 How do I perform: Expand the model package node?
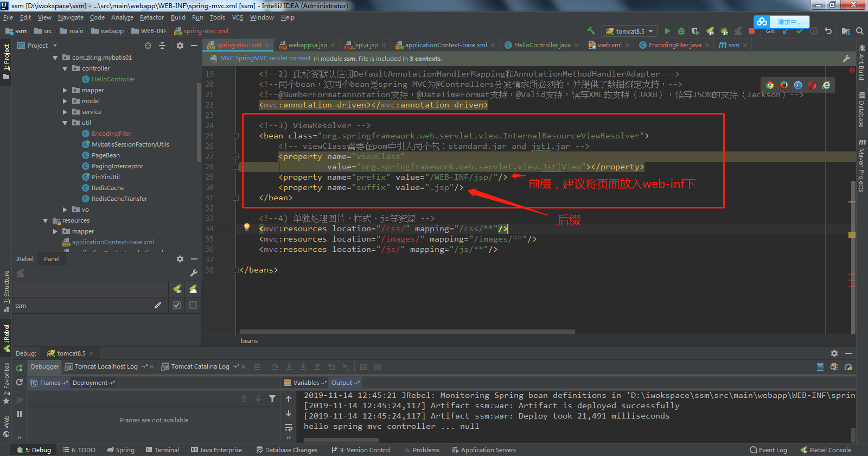65,101
